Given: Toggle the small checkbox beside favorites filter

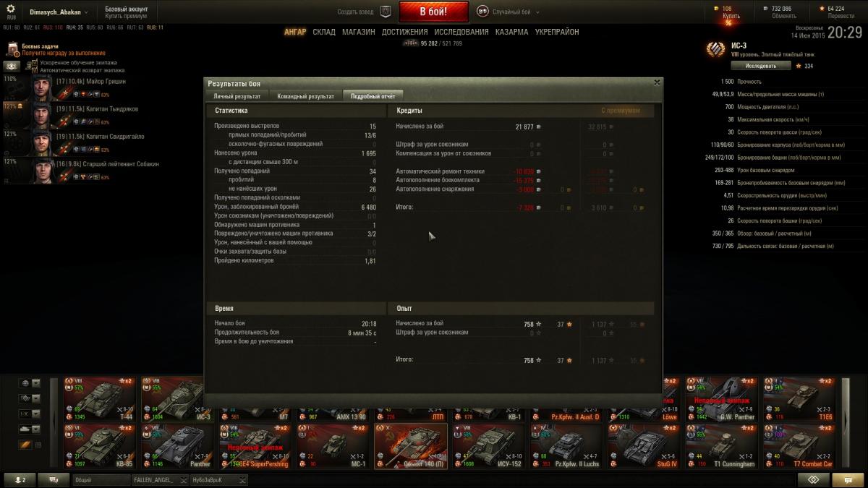Looking at the screenshot, I should click(39, 445).
